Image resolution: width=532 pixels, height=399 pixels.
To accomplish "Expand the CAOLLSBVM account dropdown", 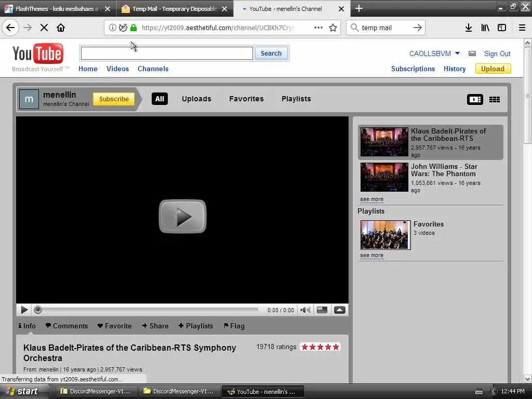I will 457,54.
